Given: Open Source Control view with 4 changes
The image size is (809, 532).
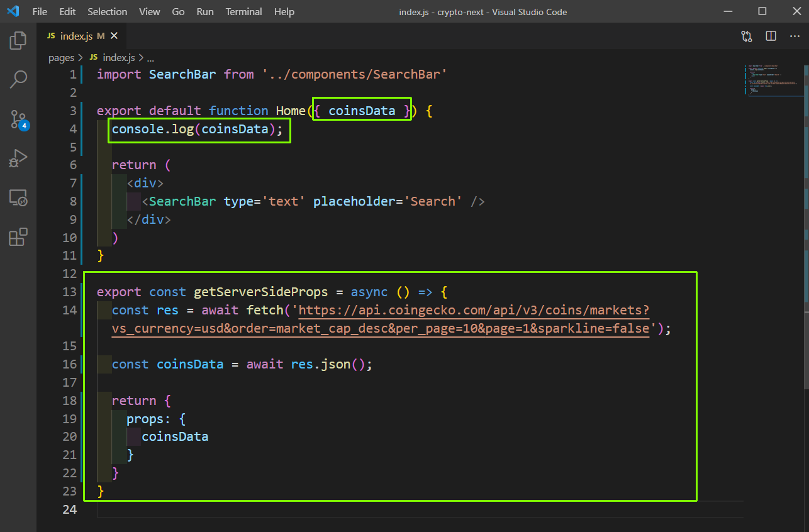Looking at the screenshot, I should pyautogui.click(x=19, y=119).
